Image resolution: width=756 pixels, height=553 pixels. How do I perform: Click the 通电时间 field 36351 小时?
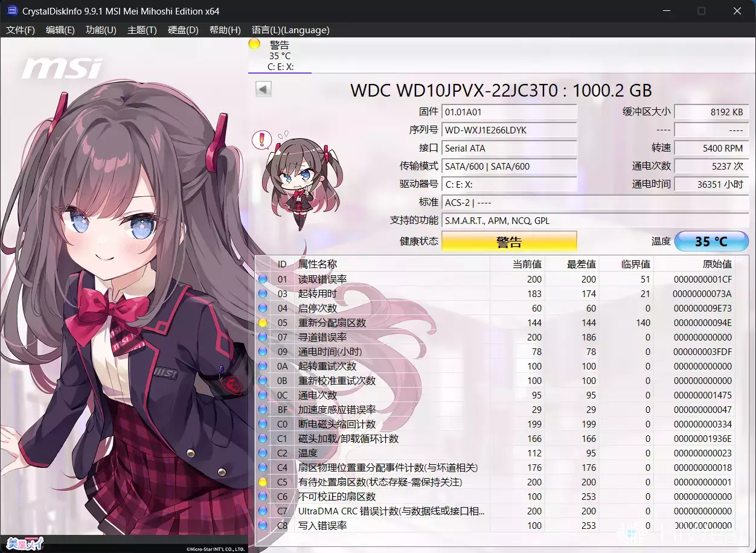[x=711, y=184]
